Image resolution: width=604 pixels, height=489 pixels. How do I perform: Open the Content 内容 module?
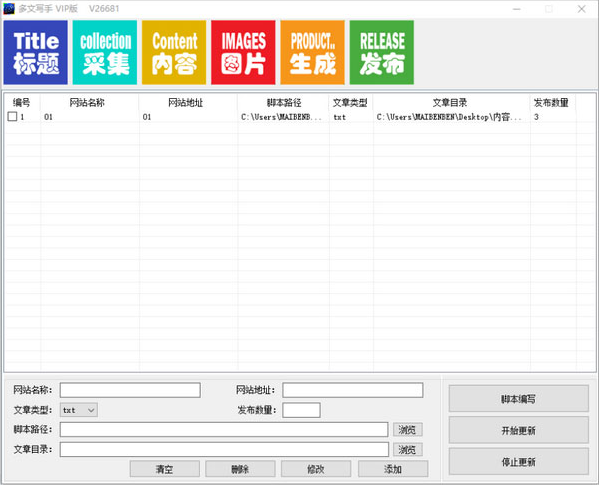174,52
